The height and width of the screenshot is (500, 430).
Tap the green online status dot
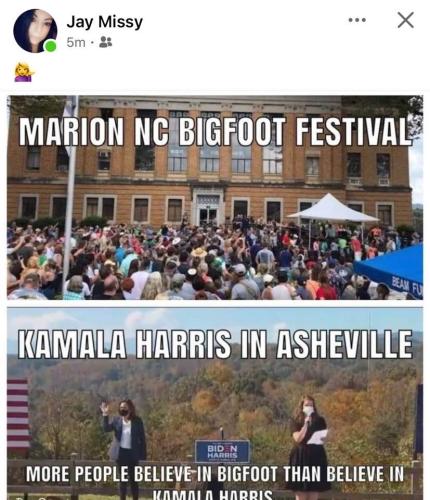(51, 46)
